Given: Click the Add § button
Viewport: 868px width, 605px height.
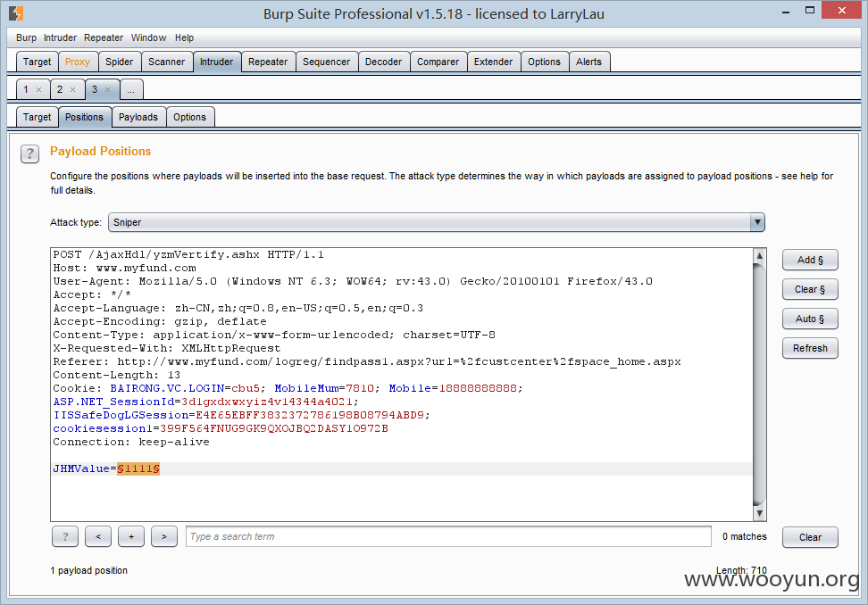Looking at the screenshot, I should tap(810, 260).
